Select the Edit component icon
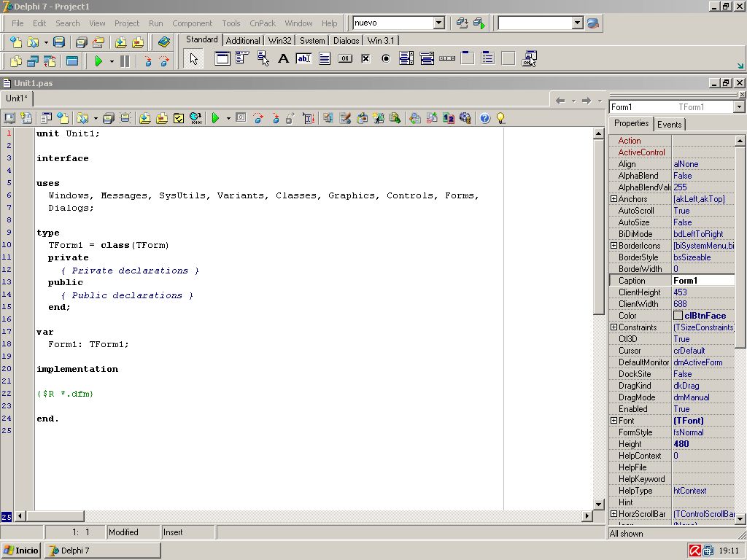Image resolution: width=747 pixels, height=560 pixels. (302, 58)
